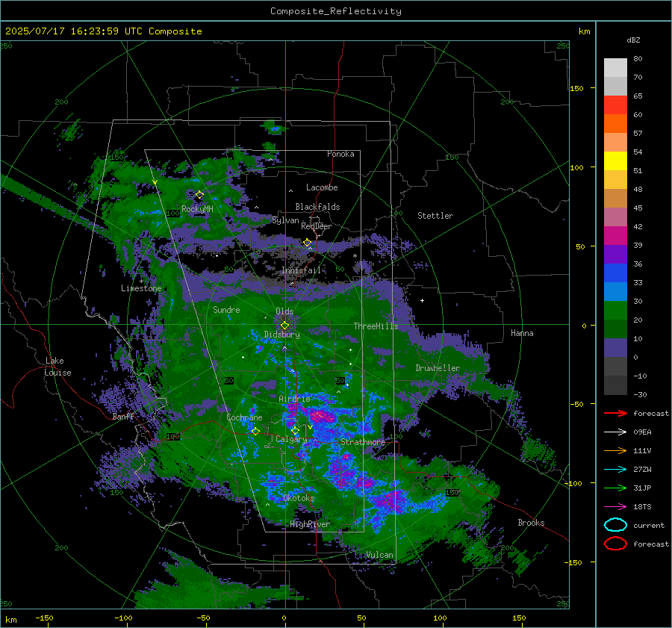Click the 150 tick on right km axis
The width and height of the screenshot is (672, 628).
coord(577,88)
